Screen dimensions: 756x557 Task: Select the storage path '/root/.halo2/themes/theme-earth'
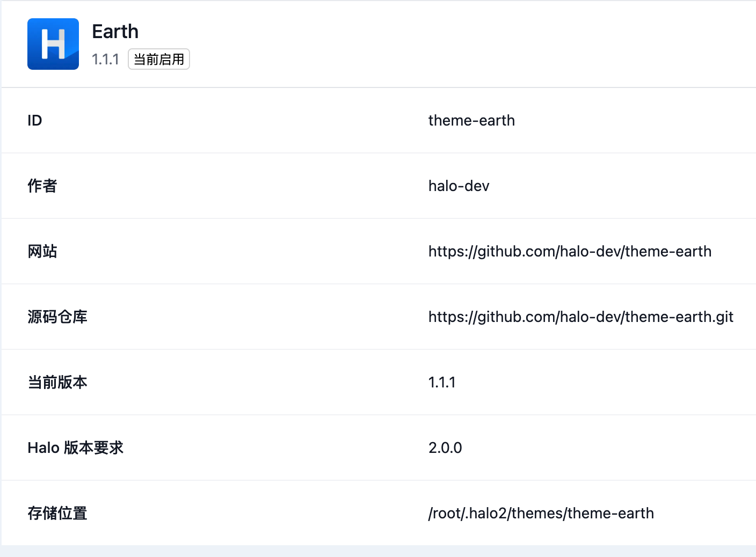(541, 513)
